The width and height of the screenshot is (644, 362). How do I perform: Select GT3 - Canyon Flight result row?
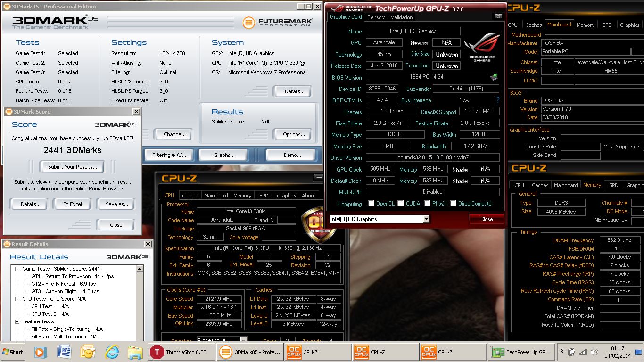coord(65,291)
